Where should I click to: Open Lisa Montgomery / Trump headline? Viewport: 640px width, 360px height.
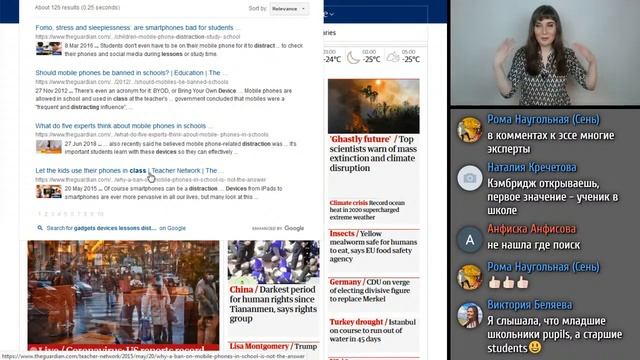tap(273, 346)
